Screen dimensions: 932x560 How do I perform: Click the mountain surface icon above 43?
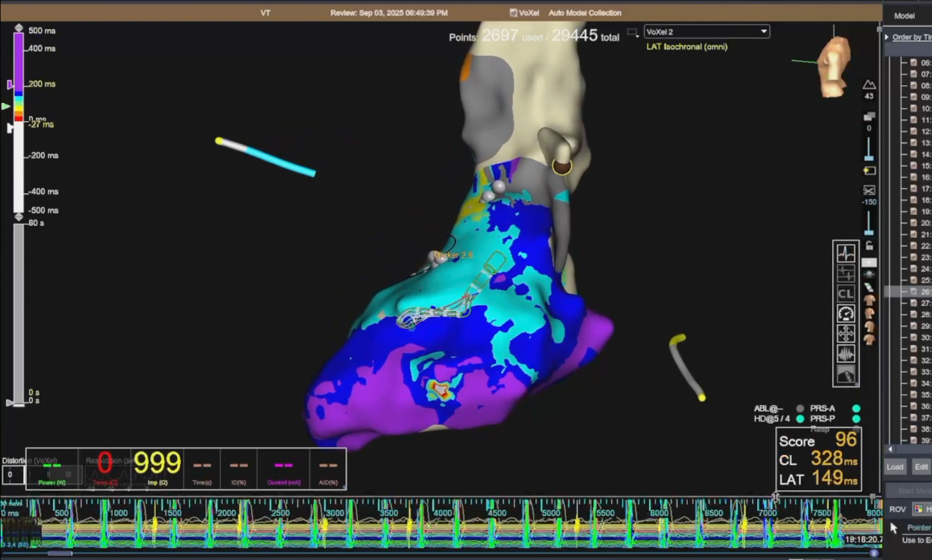[869, 84]
